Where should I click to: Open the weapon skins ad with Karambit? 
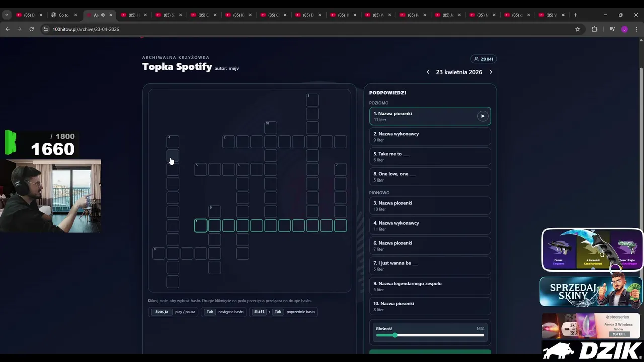[x=592, y=250]
